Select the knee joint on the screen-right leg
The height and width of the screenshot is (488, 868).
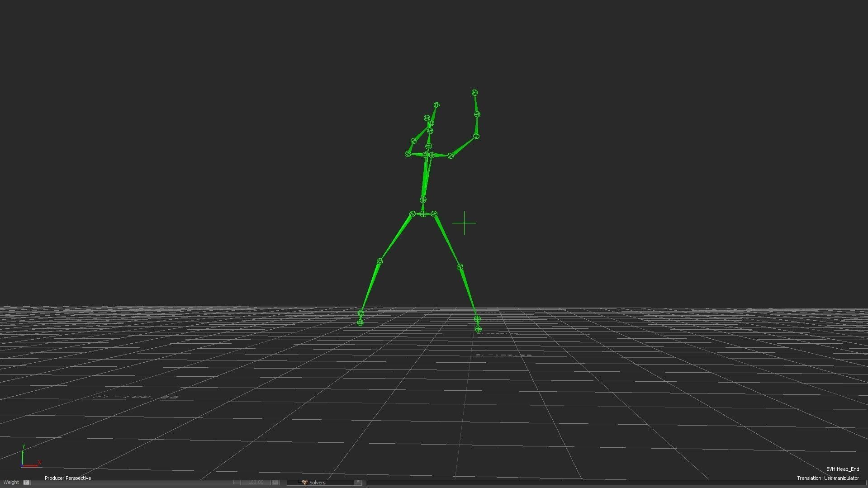460,267
